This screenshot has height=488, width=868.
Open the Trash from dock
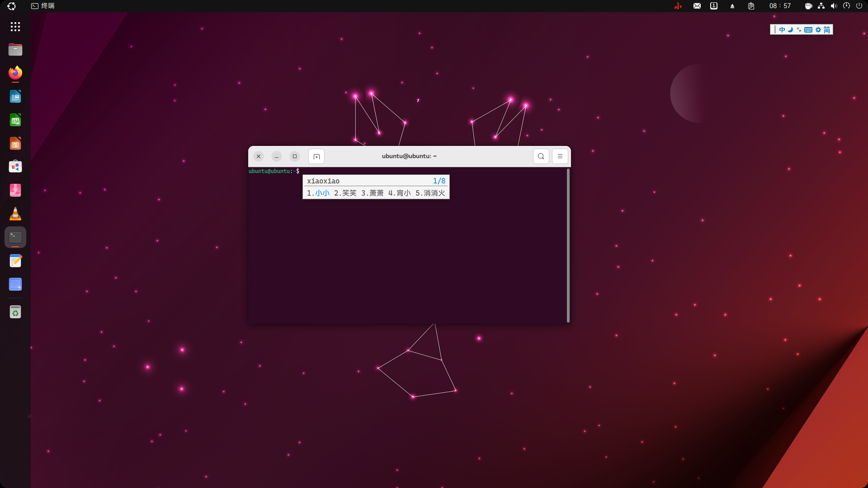click(15, 312)
